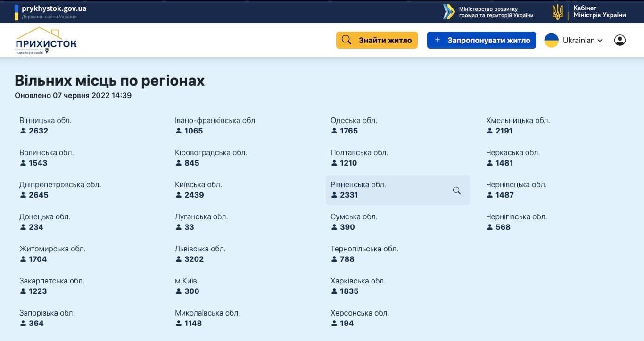This screenshot has width=644, height=341.
Task: Open Кабінет Міністрів України link
Action: (599, 12)
